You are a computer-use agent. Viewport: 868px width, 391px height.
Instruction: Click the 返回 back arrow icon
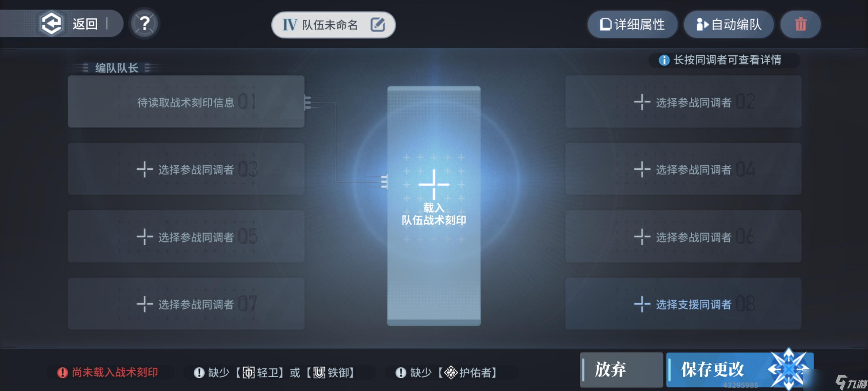[51, 24]
